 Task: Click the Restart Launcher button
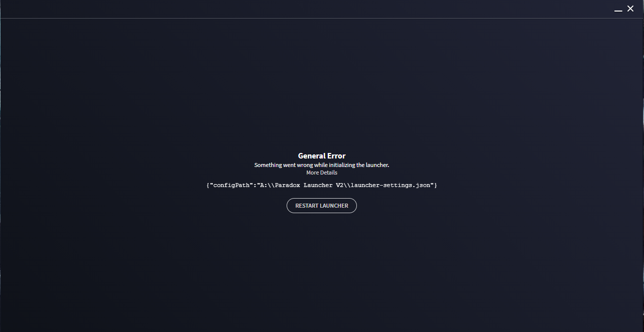point(322,206)
